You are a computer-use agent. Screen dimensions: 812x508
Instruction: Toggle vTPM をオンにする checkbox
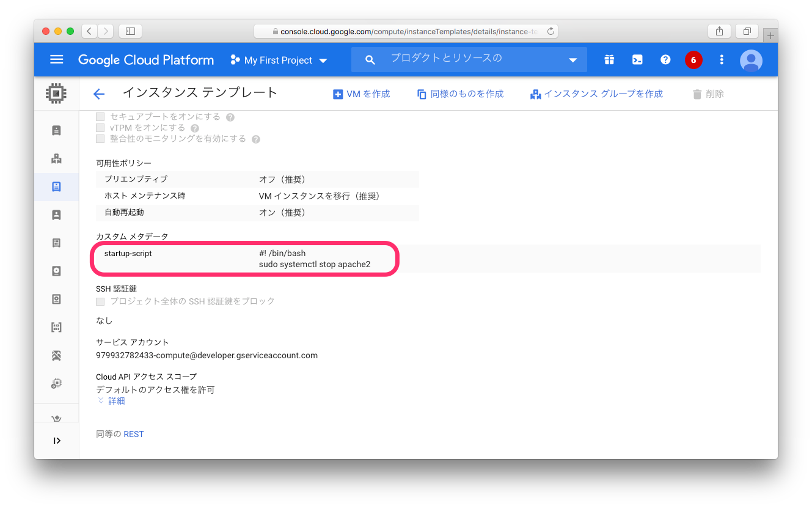pos(100,128)
